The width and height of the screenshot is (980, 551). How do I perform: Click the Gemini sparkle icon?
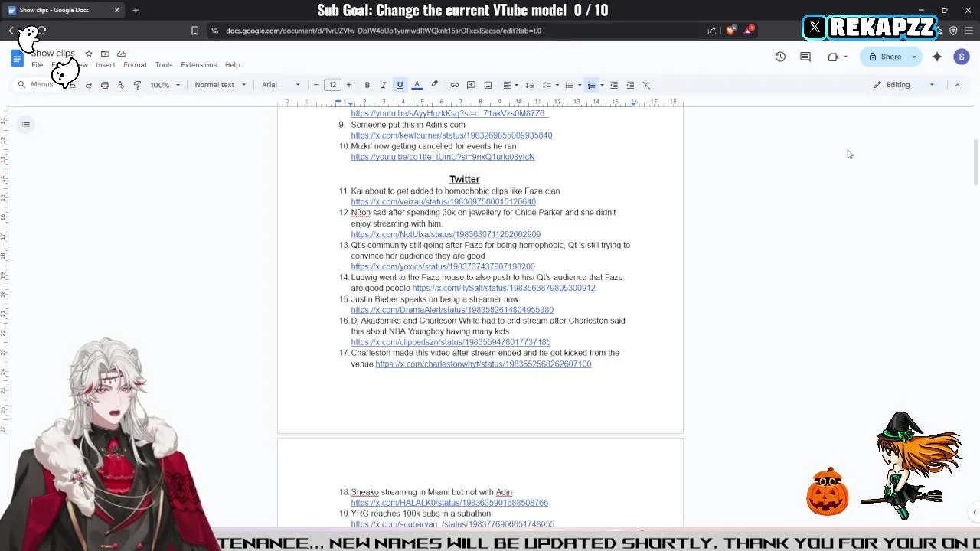937,57
